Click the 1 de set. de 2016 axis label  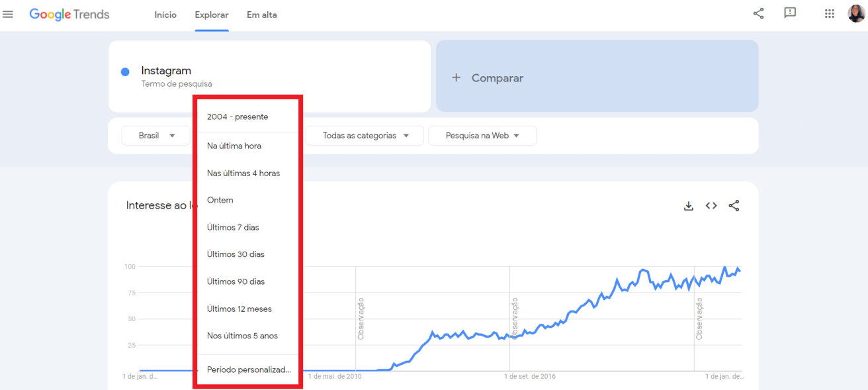[530, 376]
